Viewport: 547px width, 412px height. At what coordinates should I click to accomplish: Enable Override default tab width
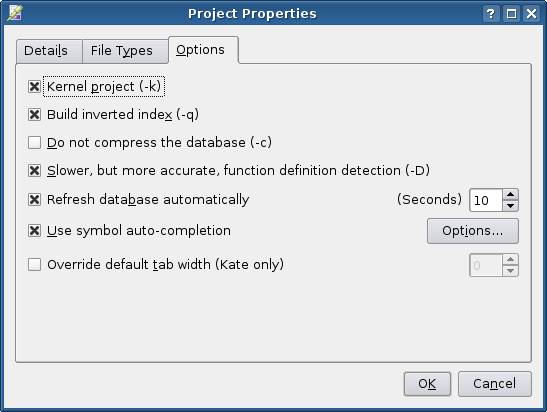pyautogui.click(x=34, y=264)
